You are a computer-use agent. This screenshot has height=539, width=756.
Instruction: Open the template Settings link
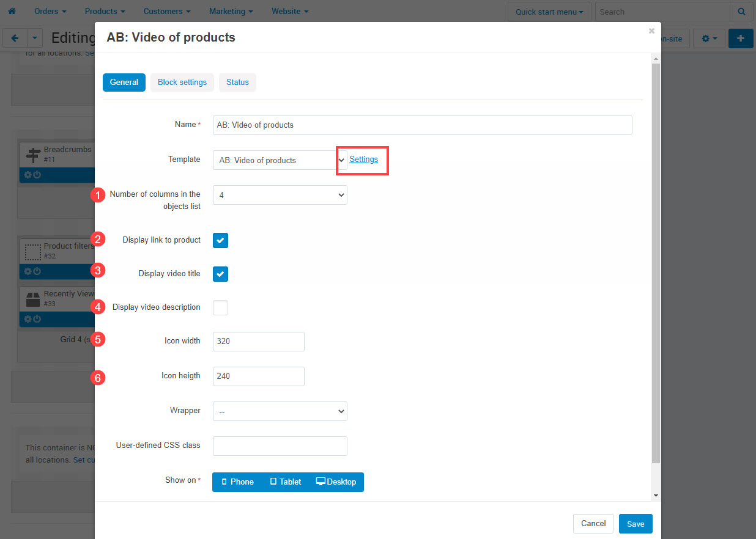pyautogui.click(x=363, y=159)
